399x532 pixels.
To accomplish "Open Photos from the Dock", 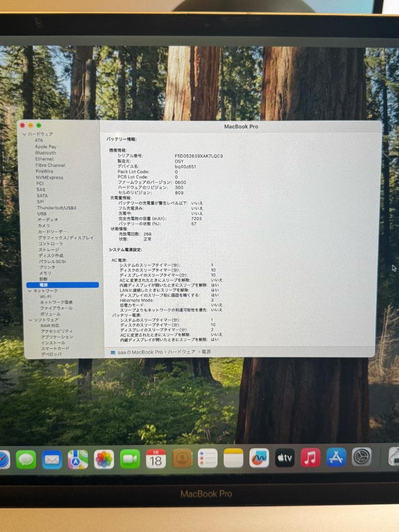I will click(x=103, y=458).
